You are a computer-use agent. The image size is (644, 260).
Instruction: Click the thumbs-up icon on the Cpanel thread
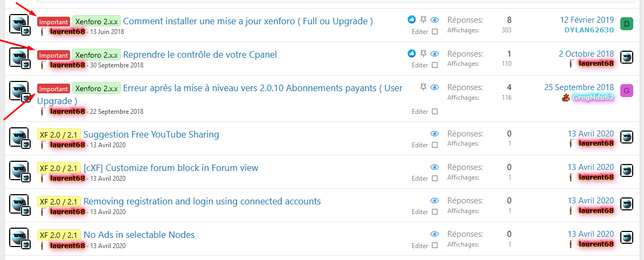point(412,53)
